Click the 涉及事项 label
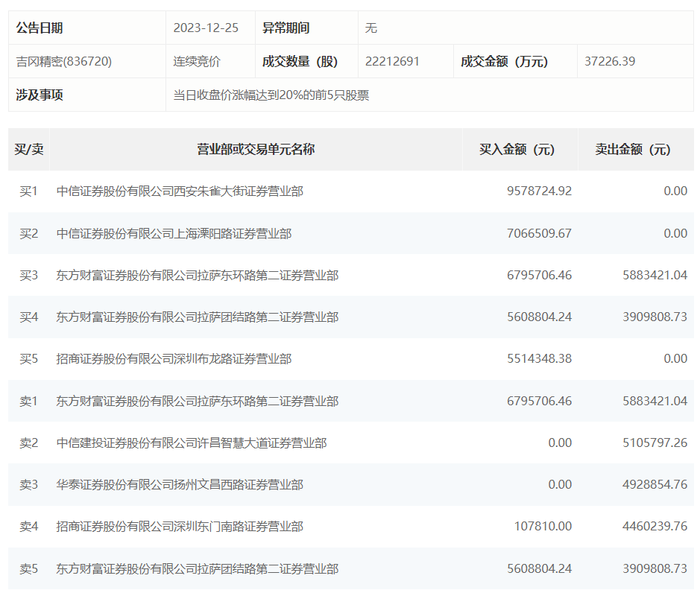Image resolution: width=700 pixels, height=593 pixels. point(39,95)
